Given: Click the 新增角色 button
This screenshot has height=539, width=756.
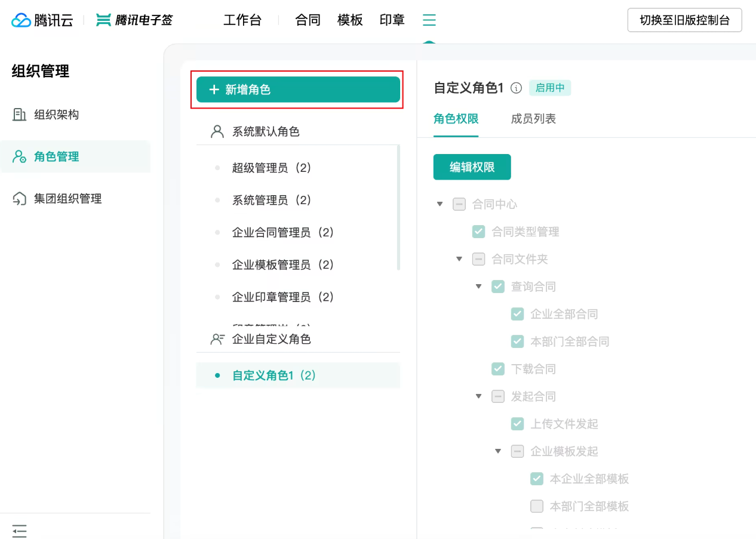Looking at the screenshot, I should (297, 88).
